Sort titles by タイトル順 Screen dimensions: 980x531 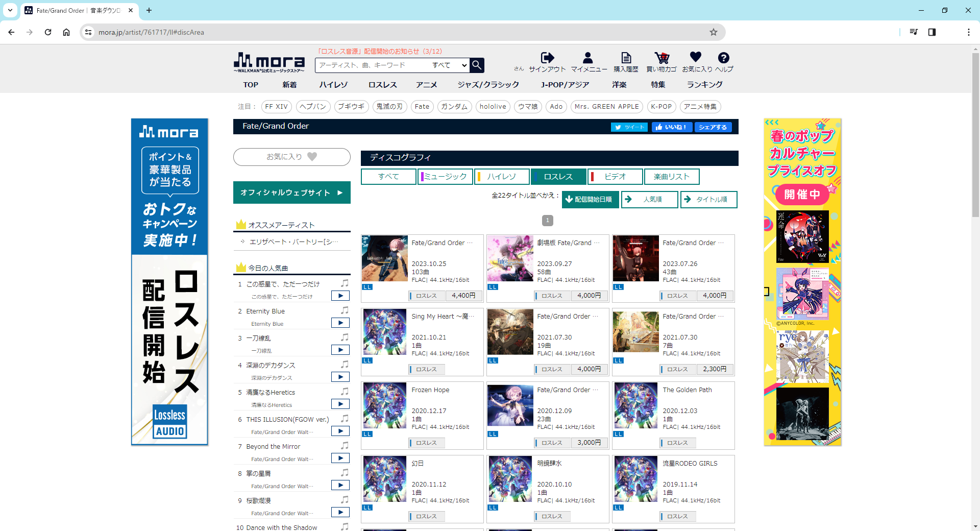[709, 200]
